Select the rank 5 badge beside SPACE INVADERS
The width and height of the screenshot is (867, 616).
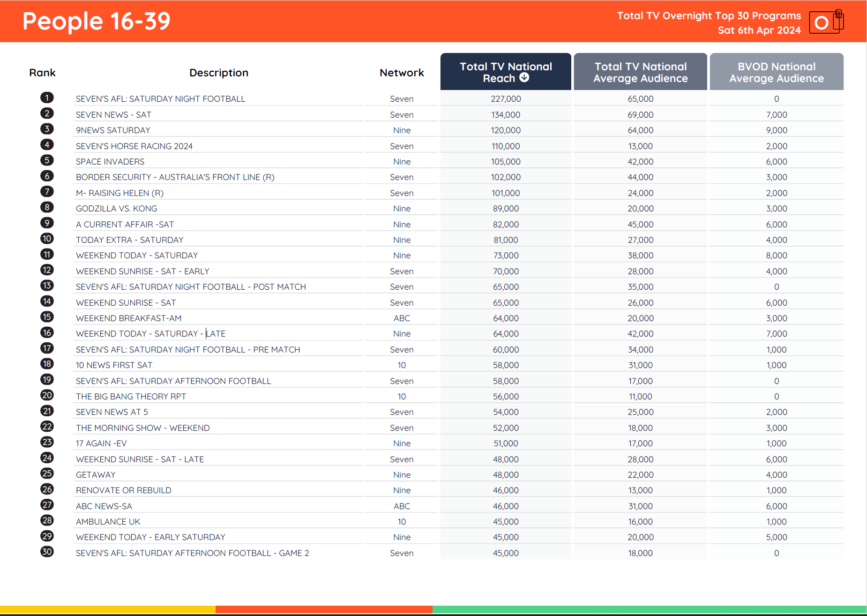tap(47, 160)
